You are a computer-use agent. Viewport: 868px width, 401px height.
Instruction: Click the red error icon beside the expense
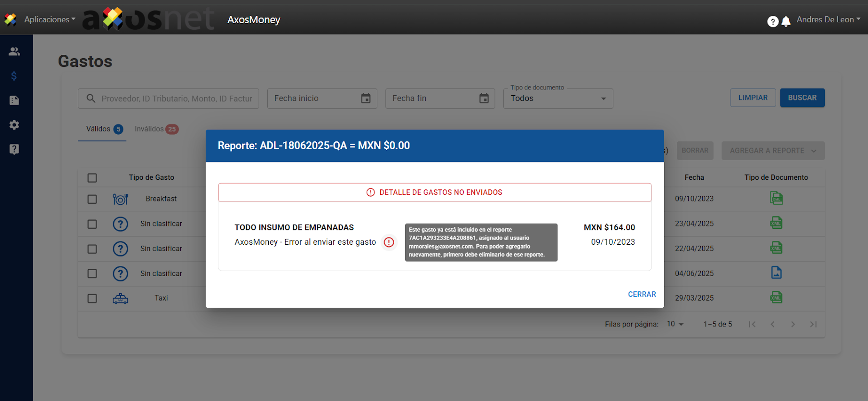coord(389,242)
